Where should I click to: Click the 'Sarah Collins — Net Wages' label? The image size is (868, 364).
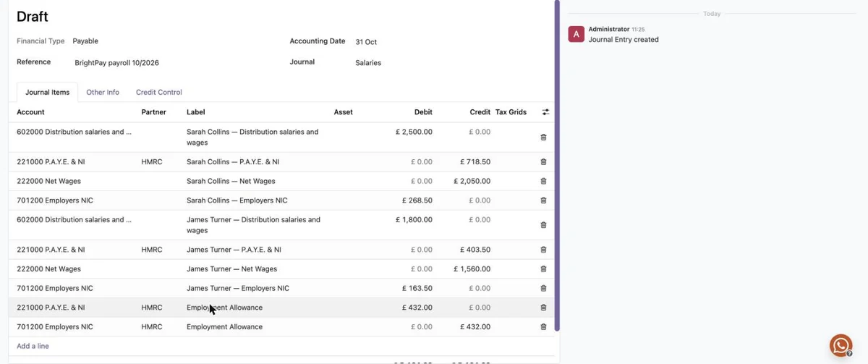(x=231, y=182)
